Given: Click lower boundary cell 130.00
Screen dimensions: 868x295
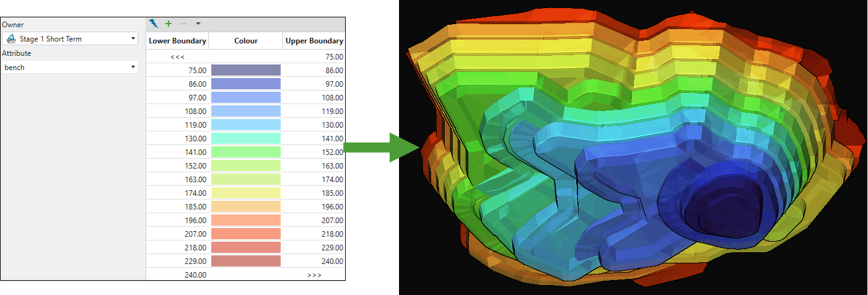Looking at the screenshot, I should pyautogui.click(x=177, y=138).
